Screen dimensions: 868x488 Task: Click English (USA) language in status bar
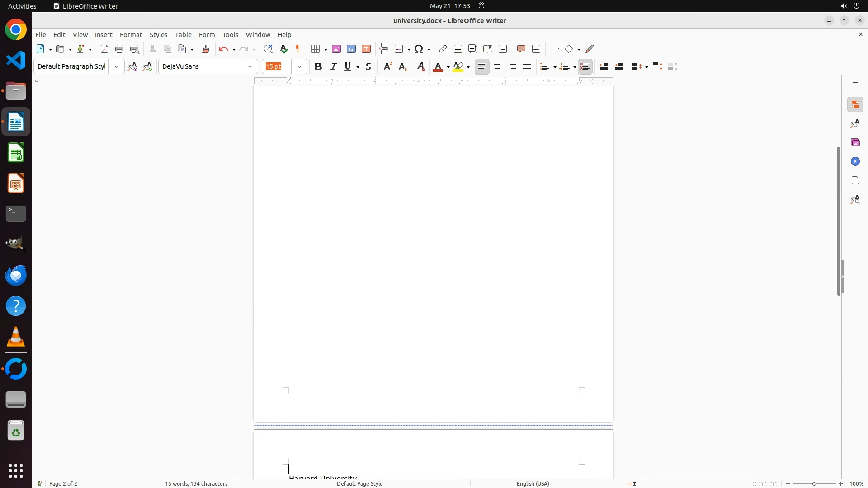coord(533,483)
